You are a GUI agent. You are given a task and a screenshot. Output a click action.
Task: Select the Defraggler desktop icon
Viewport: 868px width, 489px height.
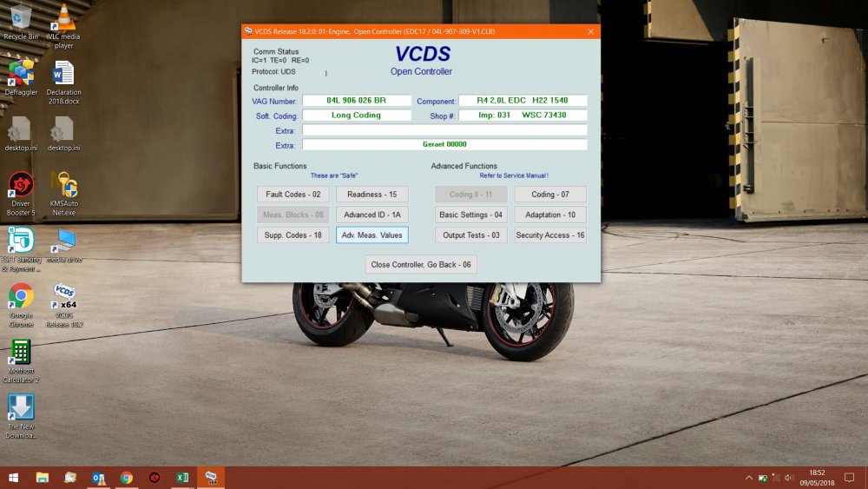click(x=21, y=77)
